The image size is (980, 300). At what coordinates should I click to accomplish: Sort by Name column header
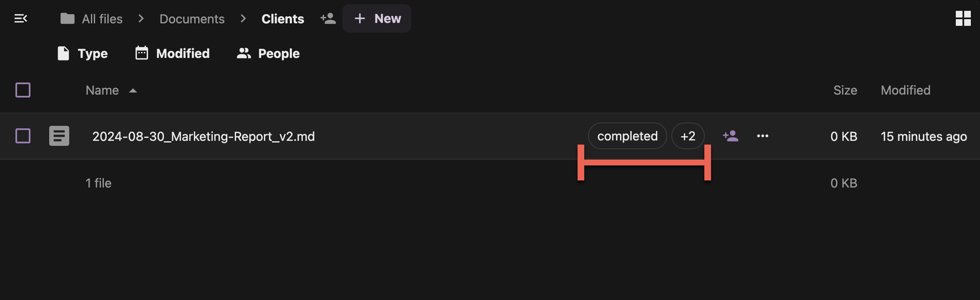pos(102,90)
